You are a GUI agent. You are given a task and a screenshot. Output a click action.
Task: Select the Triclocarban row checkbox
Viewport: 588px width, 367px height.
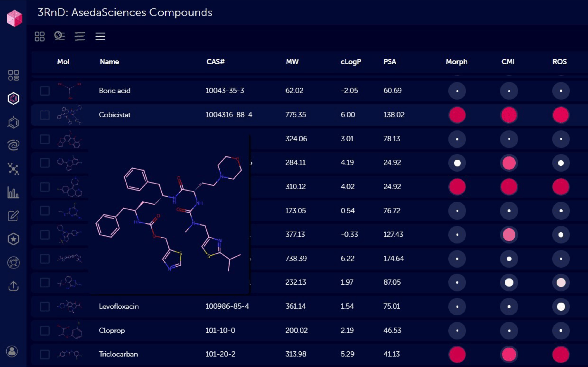[x=45, y=354]
